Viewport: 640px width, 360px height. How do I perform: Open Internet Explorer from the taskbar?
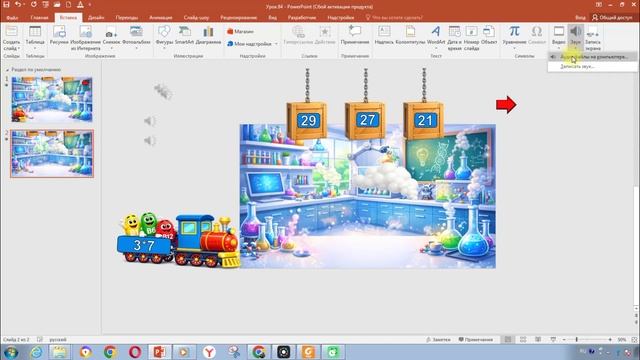(x=36, y=352)
